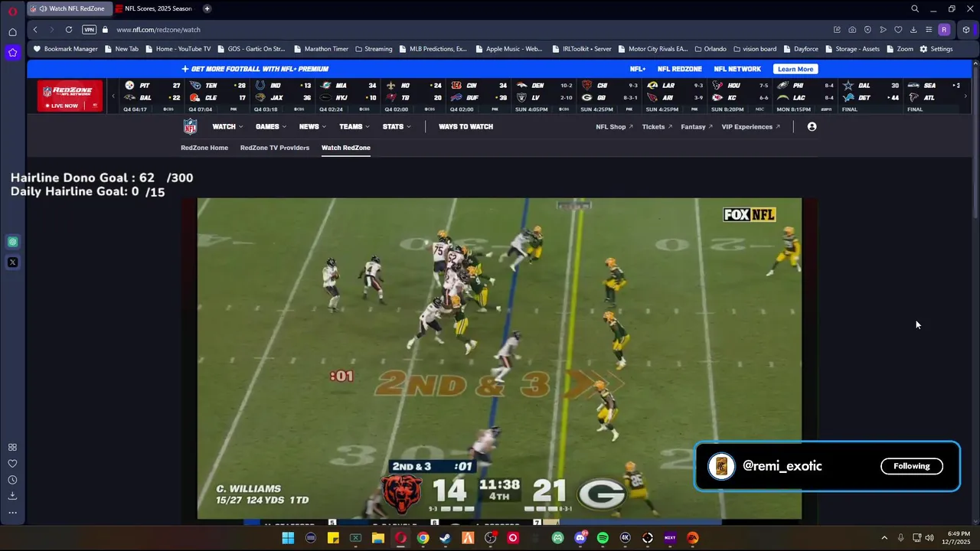Open NFL NETWORK link in the banner
Screen dimensions: 980x551
point(737,69)
